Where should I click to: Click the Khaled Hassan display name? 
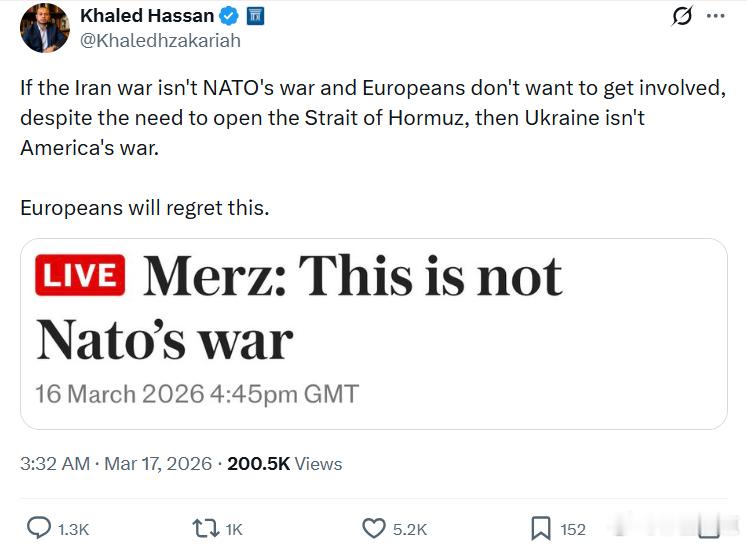tap(147, 16)
